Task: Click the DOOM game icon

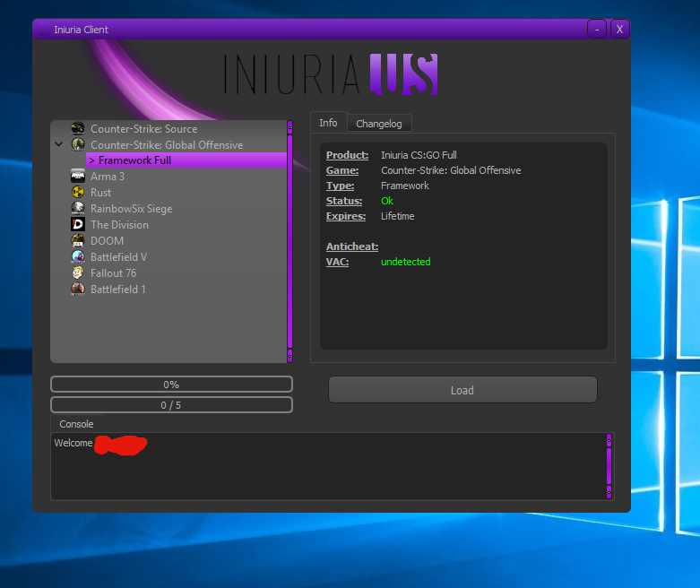Action: (78, 240)
